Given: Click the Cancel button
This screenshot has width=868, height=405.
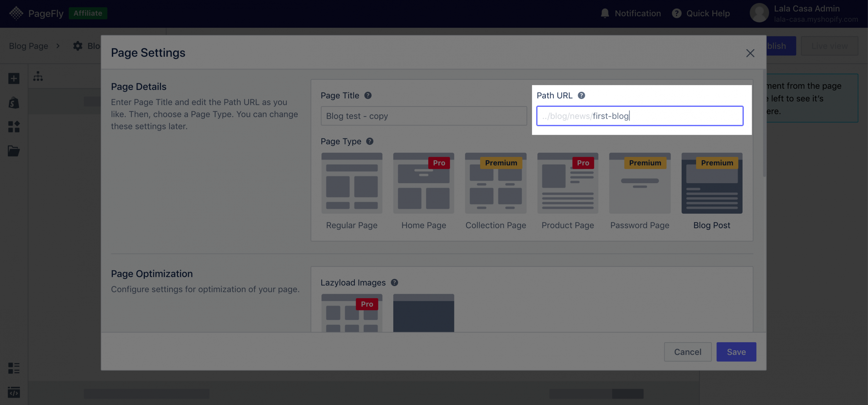Looking at the screenshot, I should tap(688, 352).
